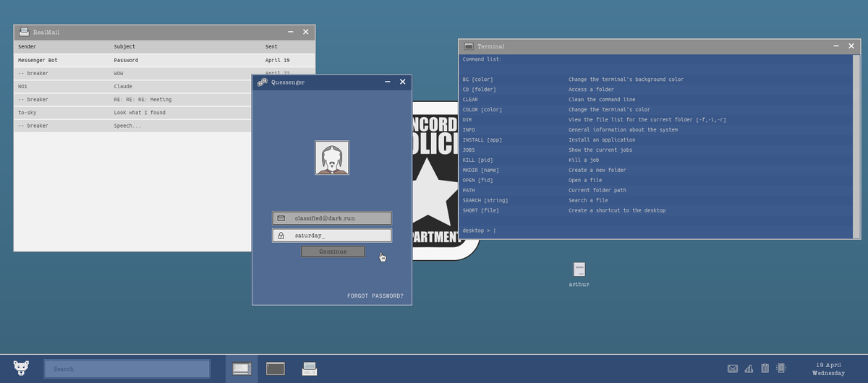Open the Speech... email from breaker
Image resolution: width=868 pixels, height=383 pixels.
point(133,126)
